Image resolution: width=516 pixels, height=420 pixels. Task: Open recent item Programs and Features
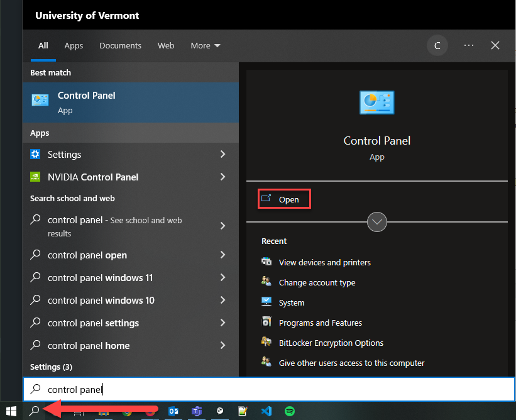321,323
